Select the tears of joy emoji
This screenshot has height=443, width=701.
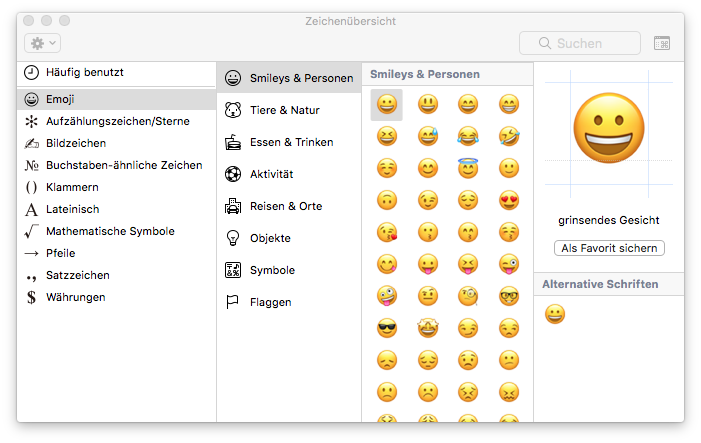(468, 136)
